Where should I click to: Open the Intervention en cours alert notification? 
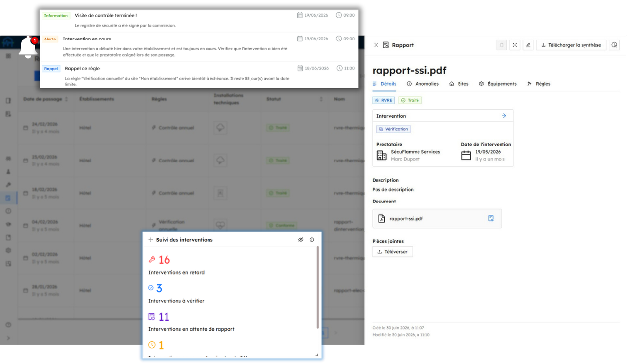click(199, 46)
